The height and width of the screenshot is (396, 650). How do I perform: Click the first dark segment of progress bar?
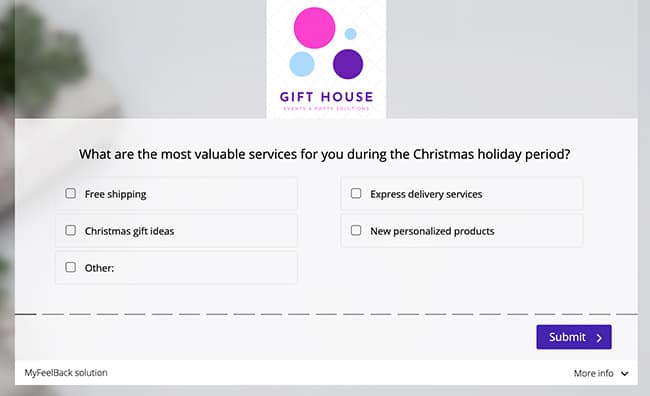pos(26,314)
